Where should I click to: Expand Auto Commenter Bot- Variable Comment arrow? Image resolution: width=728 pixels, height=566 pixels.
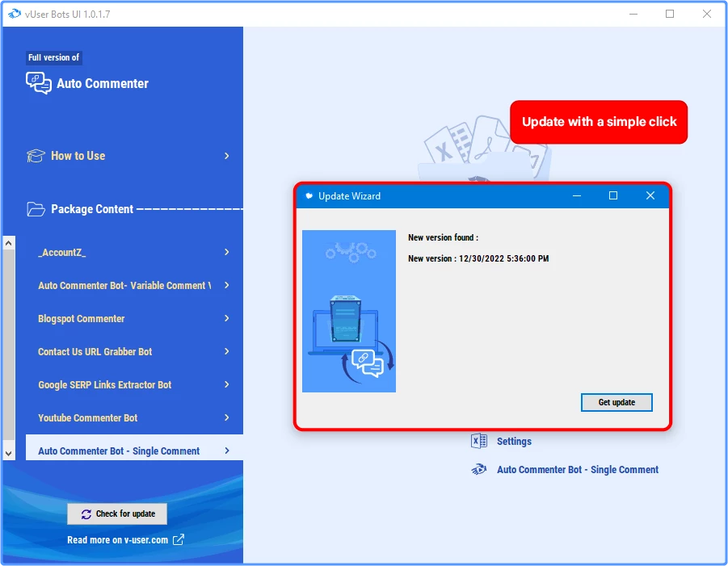pyautogui.click(x=226, y=285)
